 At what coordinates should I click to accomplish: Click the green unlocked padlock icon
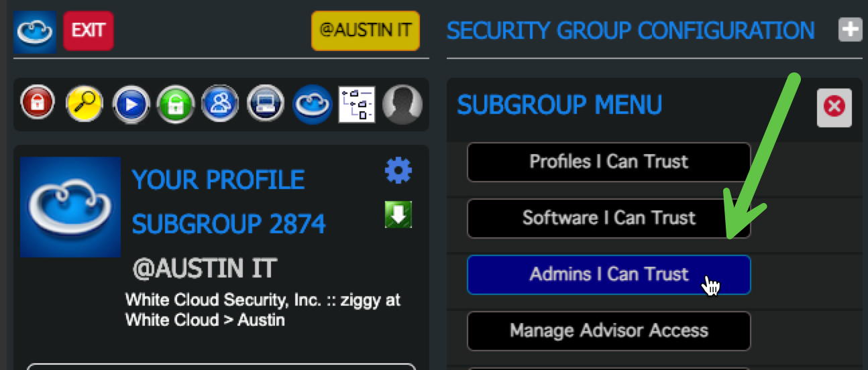(x=176, y=105)
